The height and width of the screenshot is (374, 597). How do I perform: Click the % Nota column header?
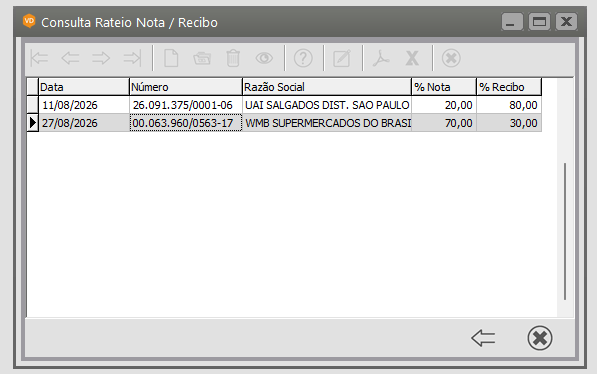click(x=444, y=87)
